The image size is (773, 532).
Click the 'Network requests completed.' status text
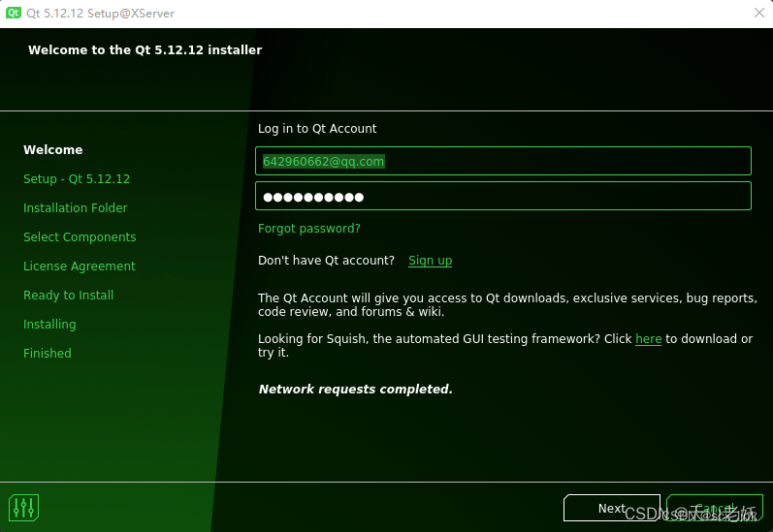[x=355, y=390]
